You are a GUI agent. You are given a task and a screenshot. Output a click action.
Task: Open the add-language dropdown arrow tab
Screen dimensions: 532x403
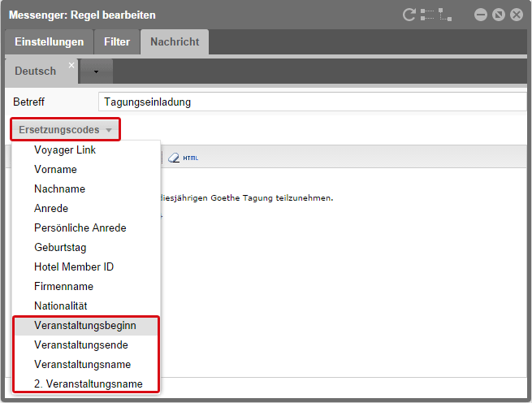96,71
